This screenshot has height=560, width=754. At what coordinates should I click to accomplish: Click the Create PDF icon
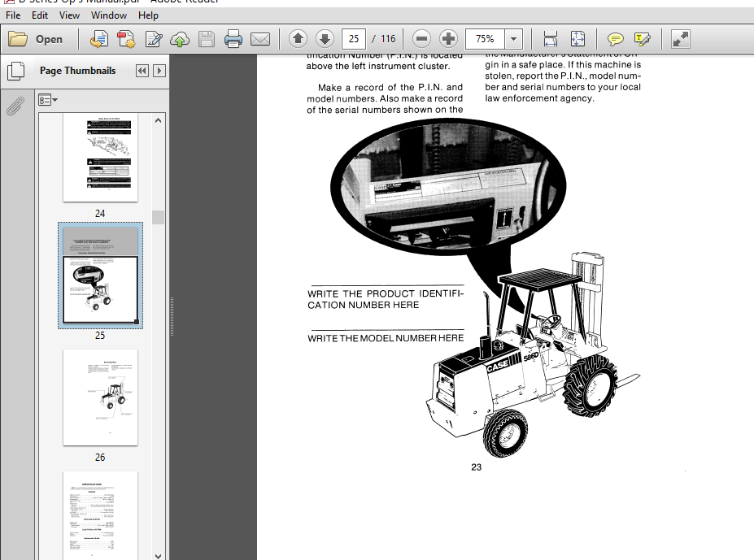point(126,39)
